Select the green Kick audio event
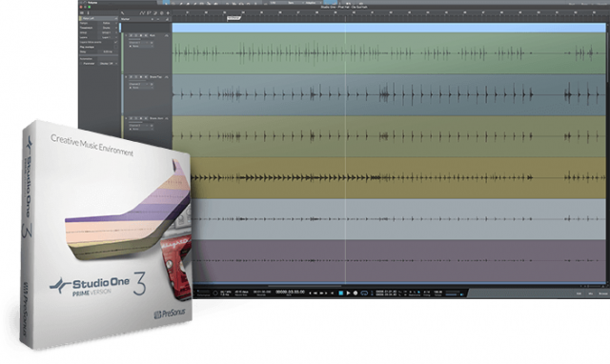Screen dimensions: 610x364 [389, 53]
